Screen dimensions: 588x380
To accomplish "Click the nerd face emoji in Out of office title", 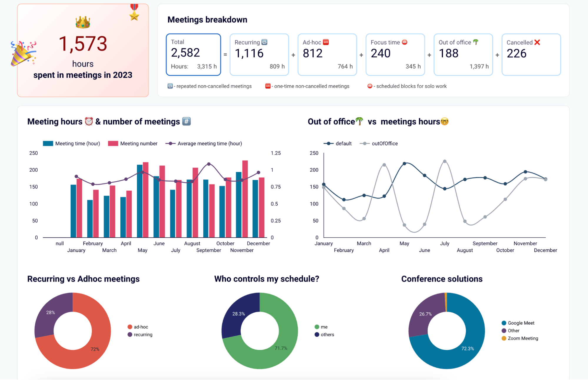I will (x=445, y=121).
